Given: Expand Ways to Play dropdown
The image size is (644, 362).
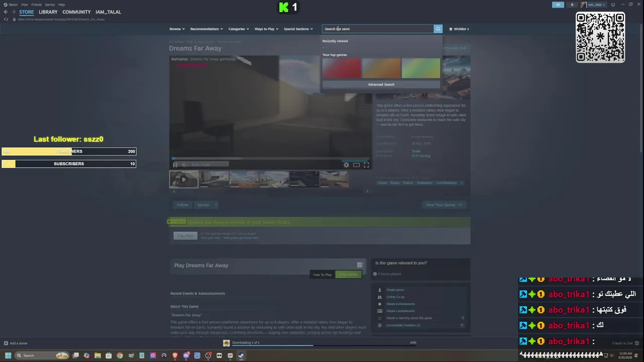Looking at the screenshot, I should coord(266,29).
